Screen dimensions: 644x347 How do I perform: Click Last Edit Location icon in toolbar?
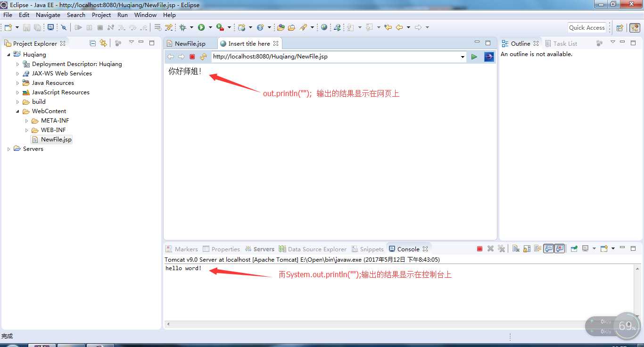[388, 27]
